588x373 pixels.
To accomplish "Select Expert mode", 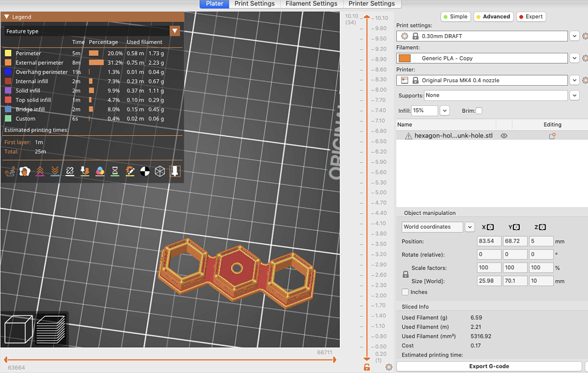I will [530, 16].
